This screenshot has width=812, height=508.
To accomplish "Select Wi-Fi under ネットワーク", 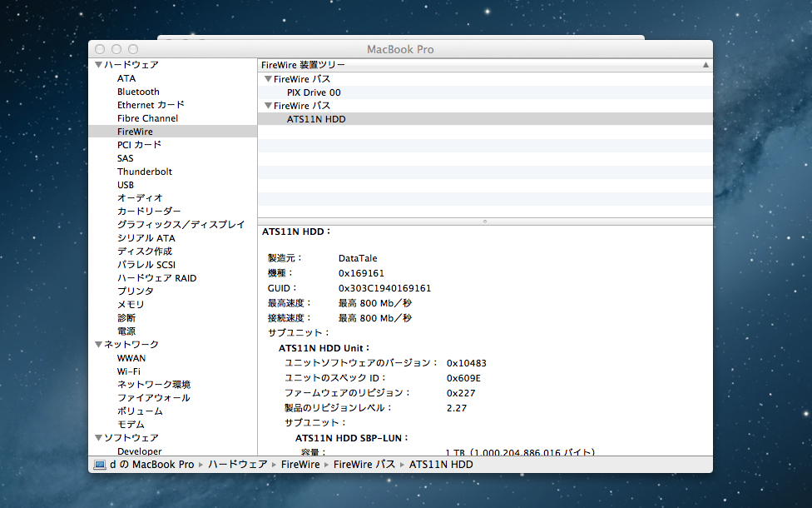I will pyautogui.click(x=128, y=371).
